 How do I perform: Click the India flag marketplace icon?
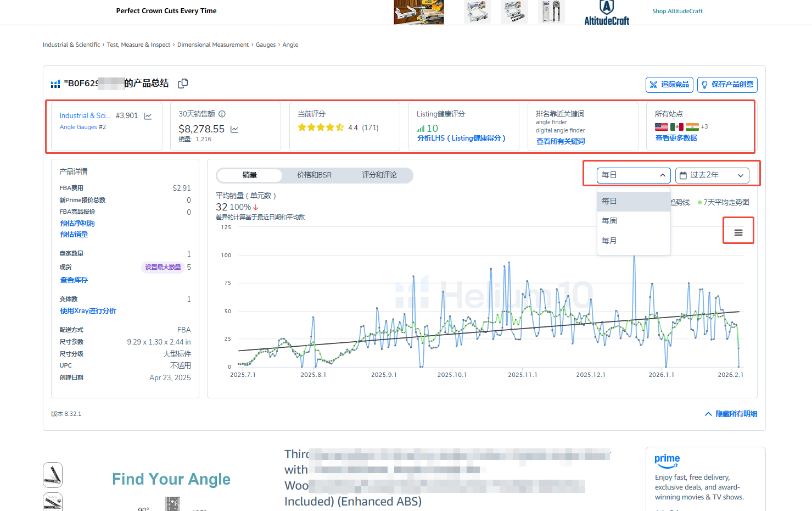click(x=692, y=127)
